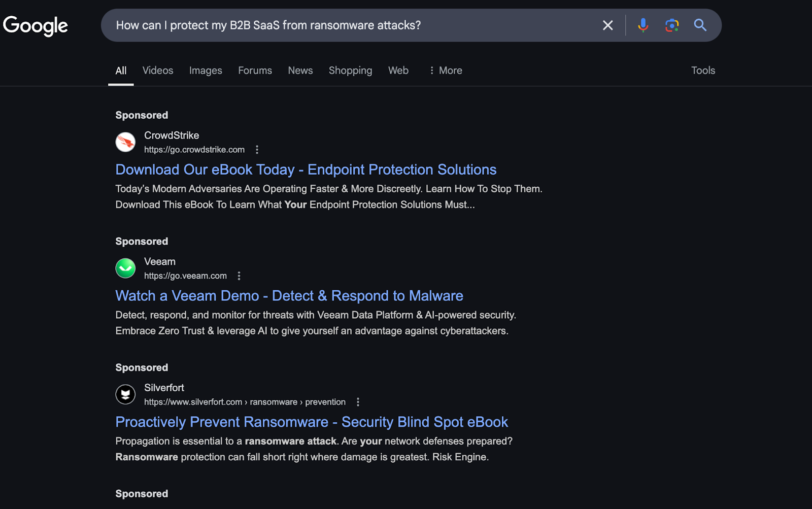This screenshot has width=812, height=509.
Task: Open the More search categories menu
Action: coord(446,70)
